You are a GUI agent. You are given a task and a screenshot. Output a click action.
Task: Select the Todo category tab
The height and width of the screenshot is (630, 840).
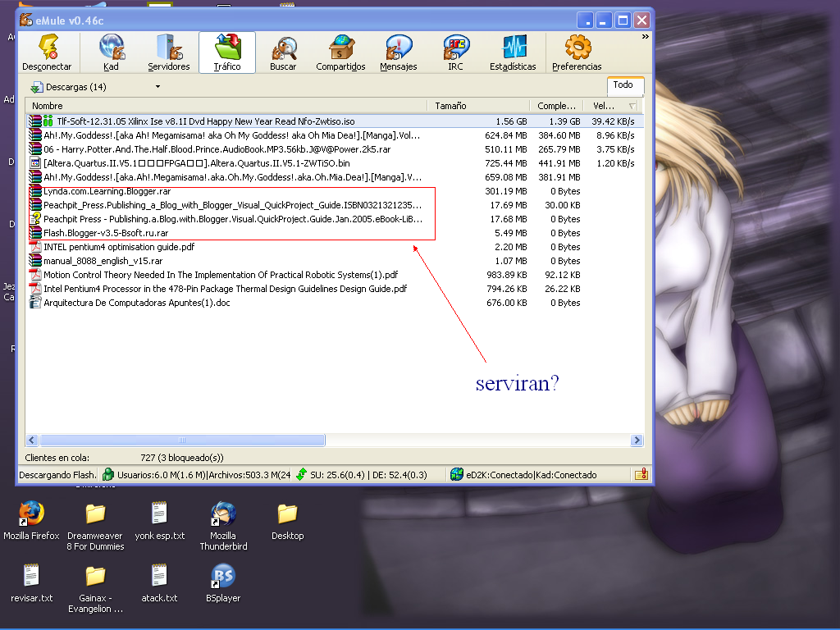(623, 84)
